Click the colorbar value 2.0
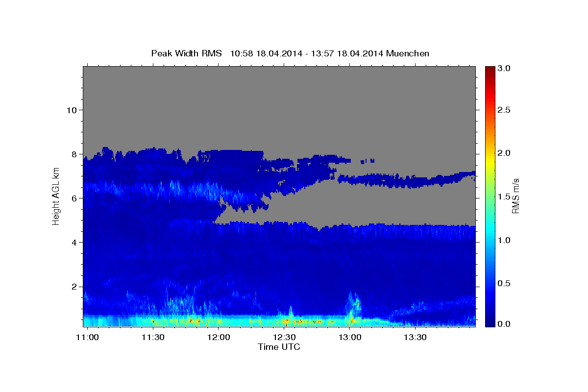This screenshot has height=392, width=588. pyautogui.click(x=504, y=153)
